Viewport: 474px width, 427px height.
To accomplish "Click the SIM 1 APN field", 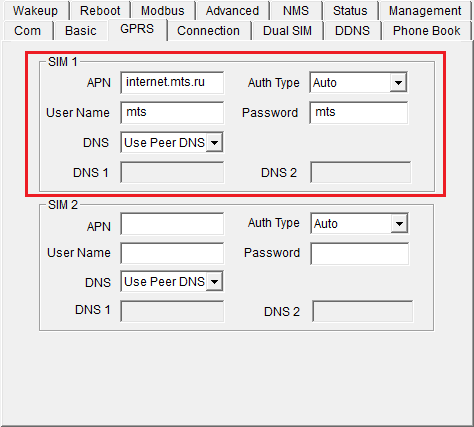I will click(172, 83).
